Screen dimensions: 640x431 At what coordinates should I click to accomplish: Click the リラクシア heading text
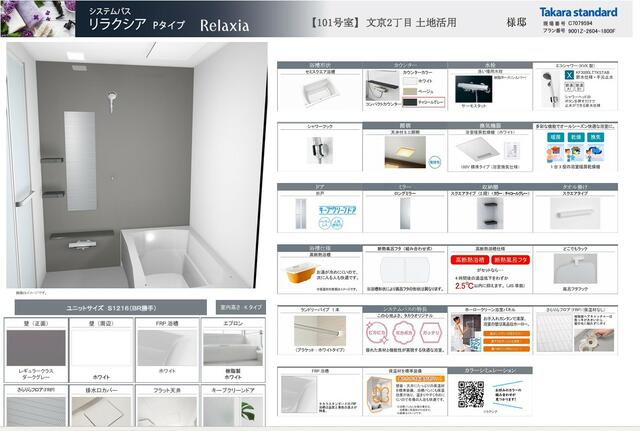(117, 24)
